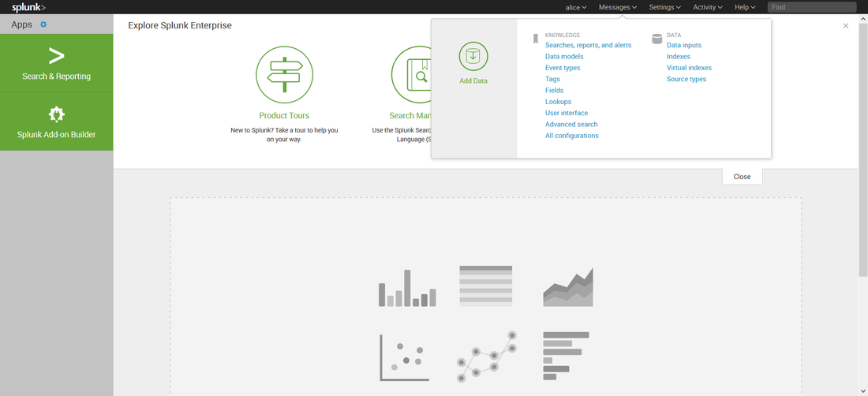
Task: Click the line graph placeholder icon
Action: [487, 357]
